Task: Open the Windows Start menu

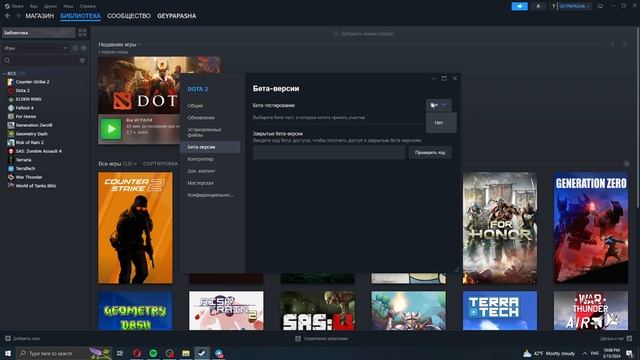Action: click(8, 353)
